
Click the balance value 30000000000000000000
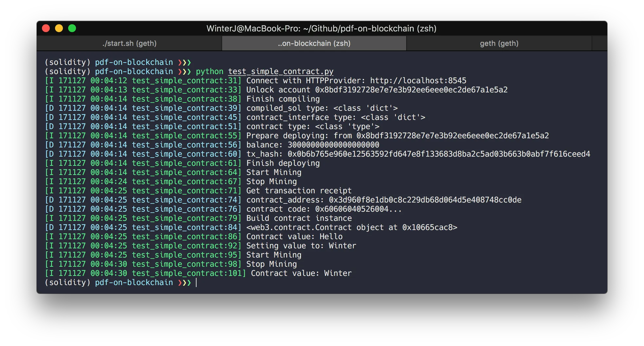[x=333, y=145]
